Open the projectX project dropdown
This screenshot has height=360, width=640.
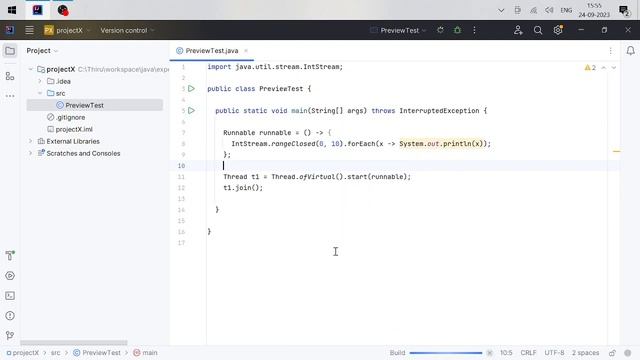pyautogui.click(x=67, y=30)
